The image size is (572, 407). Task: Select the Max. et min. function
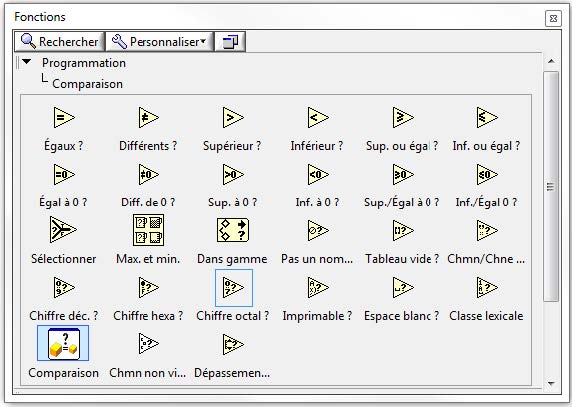tap(148, 230)
